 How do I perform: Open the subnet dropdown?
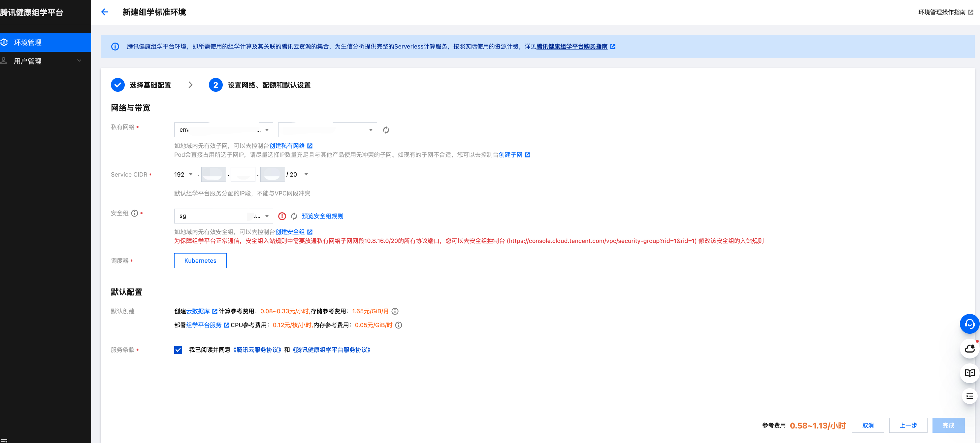pos(327,130)
